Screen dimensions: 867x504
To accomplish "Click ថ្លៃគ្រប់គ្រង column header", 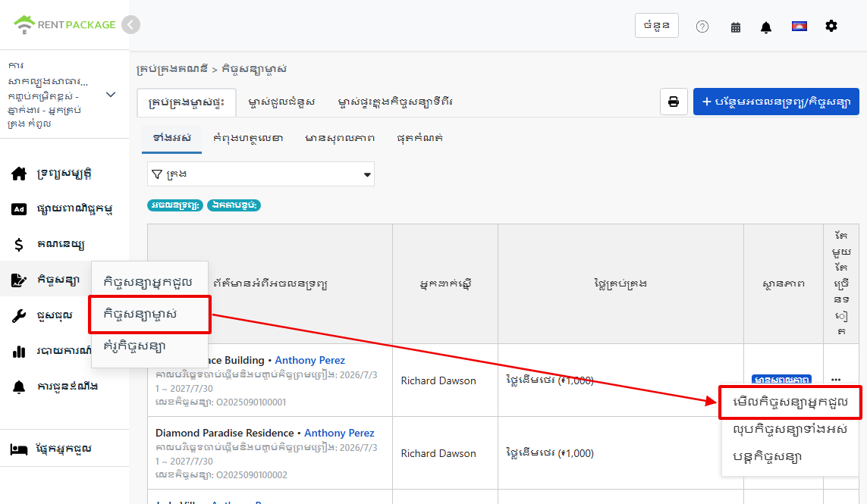I will coord(620,284).
